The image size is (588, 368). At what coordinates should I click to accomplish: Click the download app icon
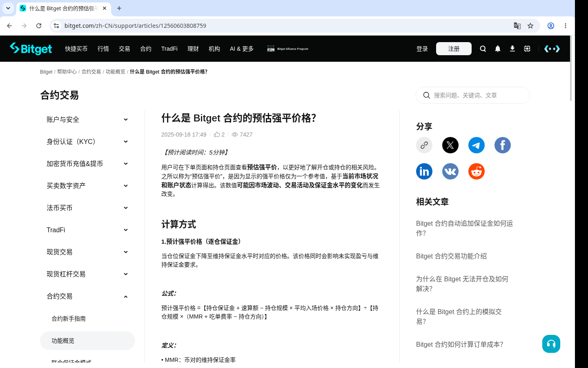(512, 49)
